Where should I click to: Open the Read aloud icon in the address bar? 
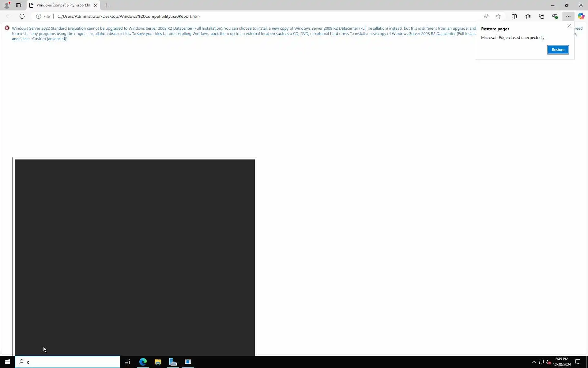[486, 16]
